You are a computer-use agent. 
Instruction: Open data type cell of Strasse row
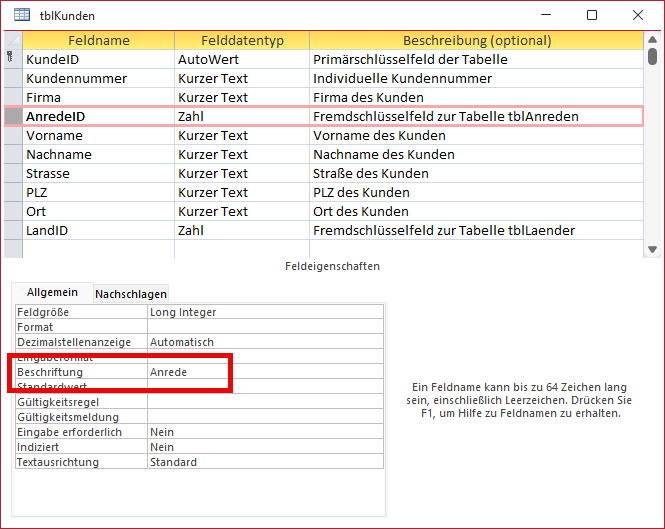click(242, 174)
